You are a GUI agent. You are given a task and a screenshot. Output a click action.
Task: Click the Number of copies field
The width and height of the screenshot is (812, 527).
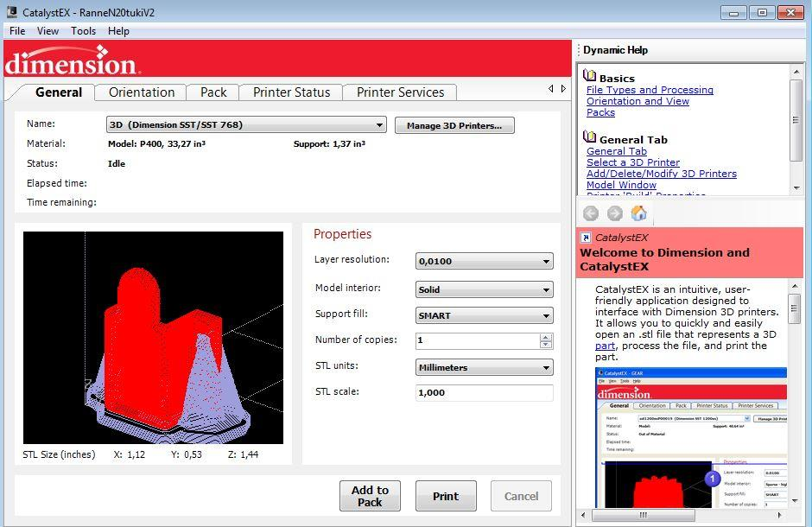pyautogui.click(x=478, y=340)
